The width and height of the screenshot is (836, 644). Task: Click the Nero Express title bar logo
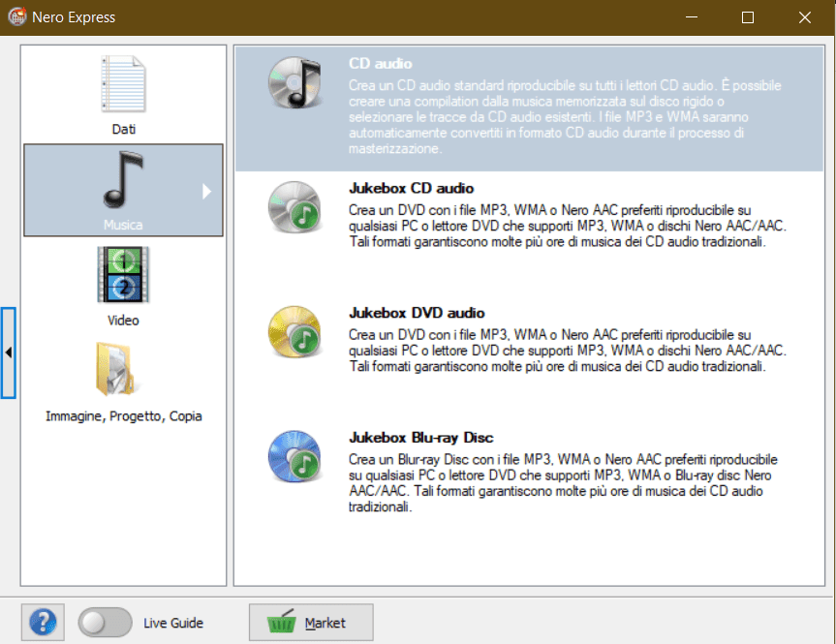17,16
